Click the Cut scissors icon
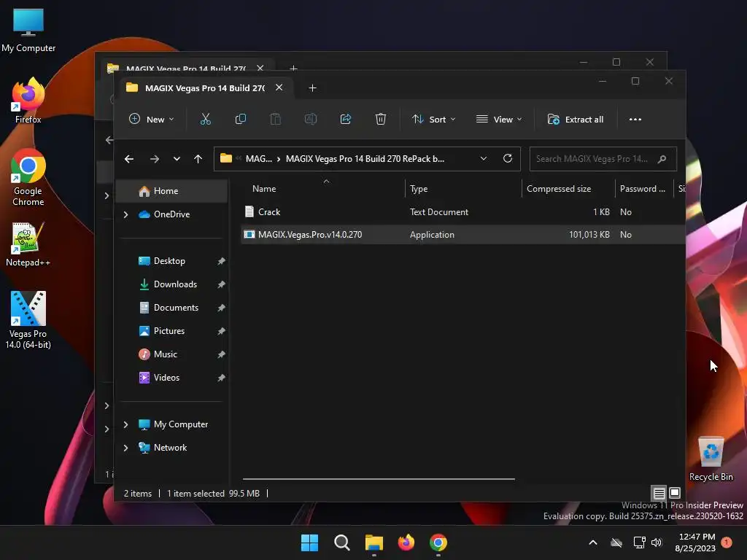 (205, 119)
